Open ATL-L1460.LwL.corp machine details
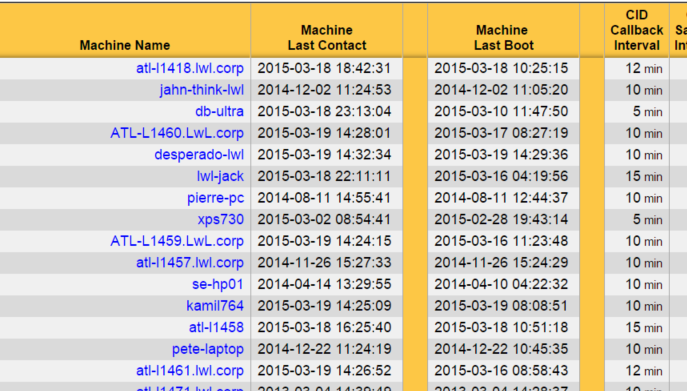The width and height of the screenshot is (687, 391). 177,133
